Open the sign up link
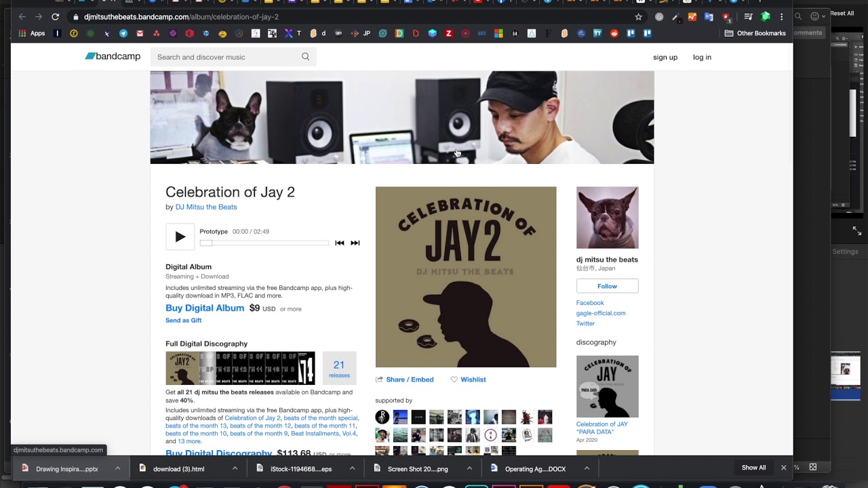868x488 pixels. pyautogui.click(x=665, y=57)
